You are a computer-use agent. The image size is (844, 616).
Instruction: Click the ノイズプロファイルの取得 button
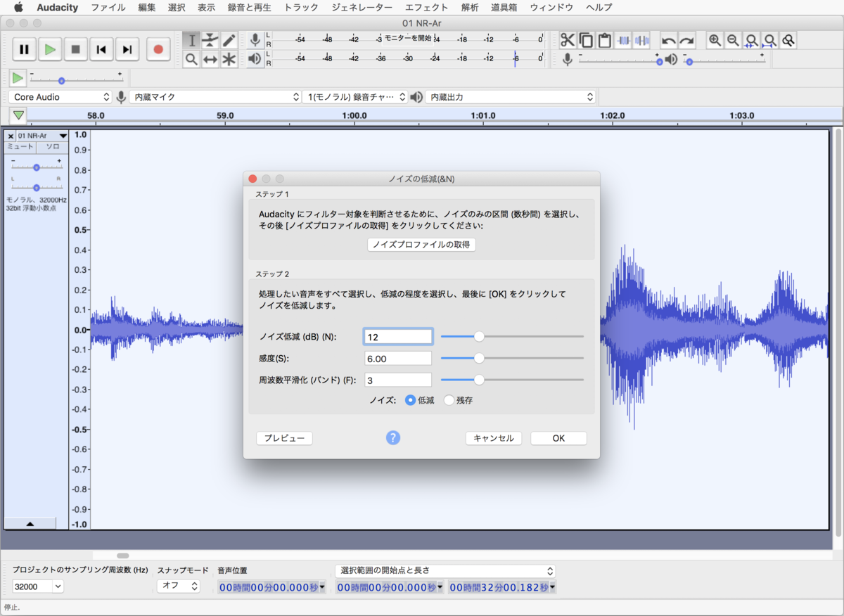[x=422, y=245]
